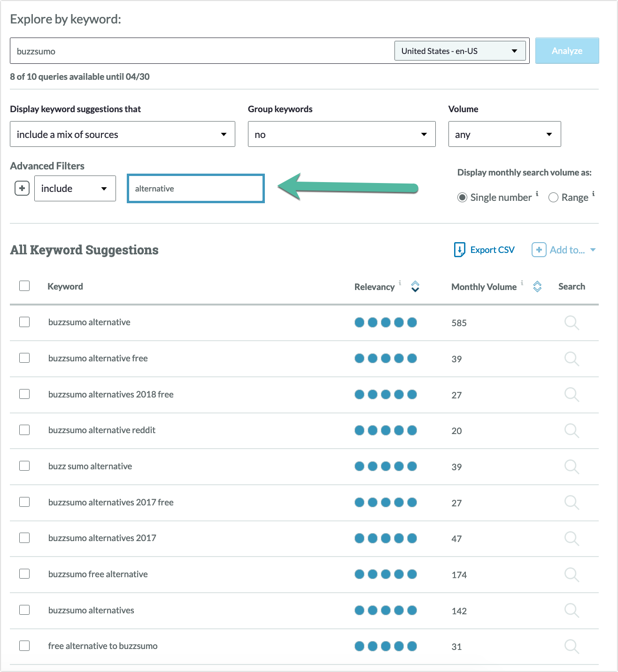The width and height of the screenshot is (618, 672).
Task: Run a search for buzzsumo alternative keyword
Action: coord(572,323)
